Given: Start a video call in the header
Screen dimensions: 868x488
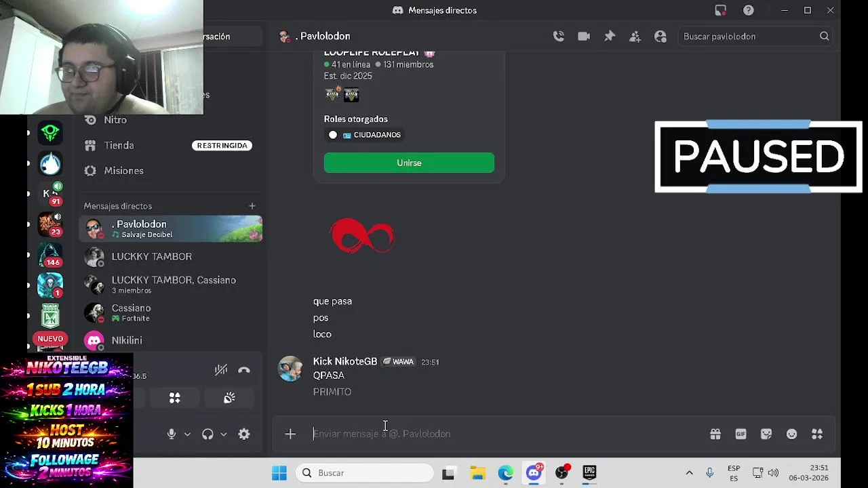Looking at the screenshot, I should (584, 37).
